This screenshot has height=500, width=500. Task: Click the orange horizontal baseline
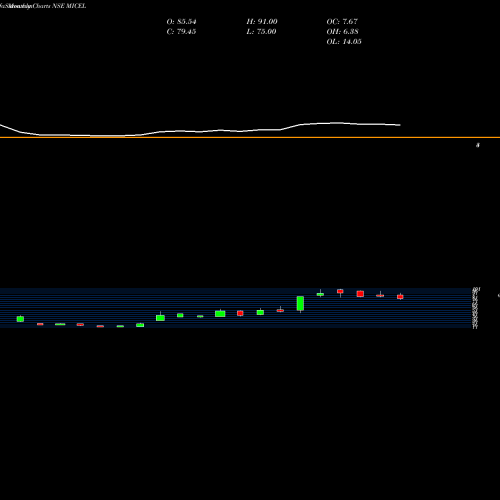pos(250,137)
